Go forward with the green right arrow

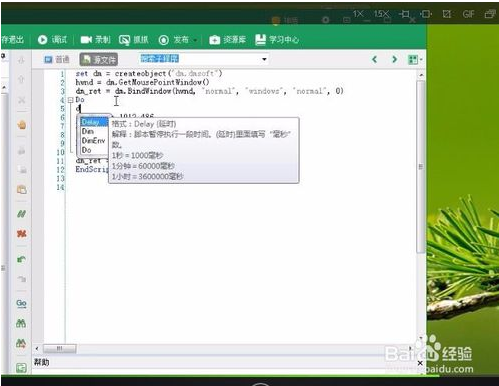pos(395,60)
